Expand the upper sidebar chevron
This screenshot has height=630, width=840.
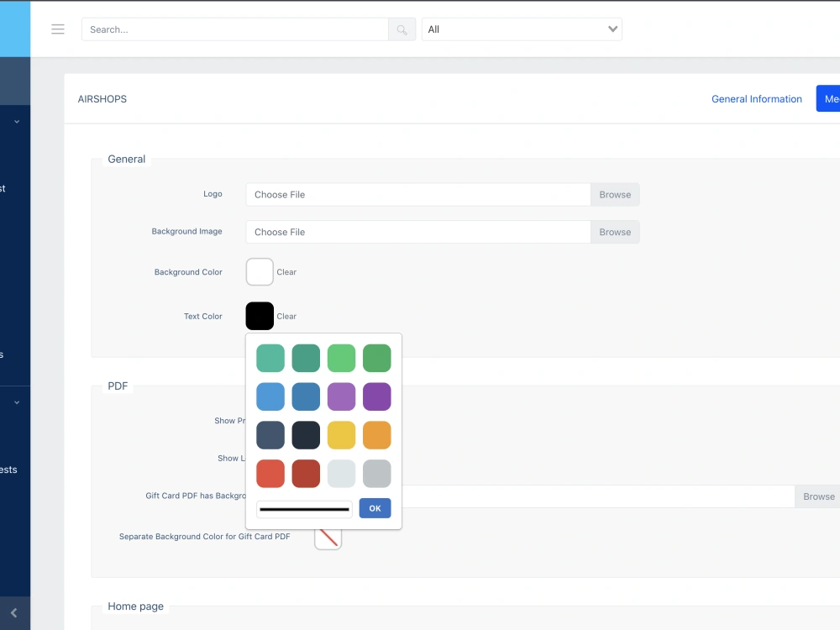point(17,122)
